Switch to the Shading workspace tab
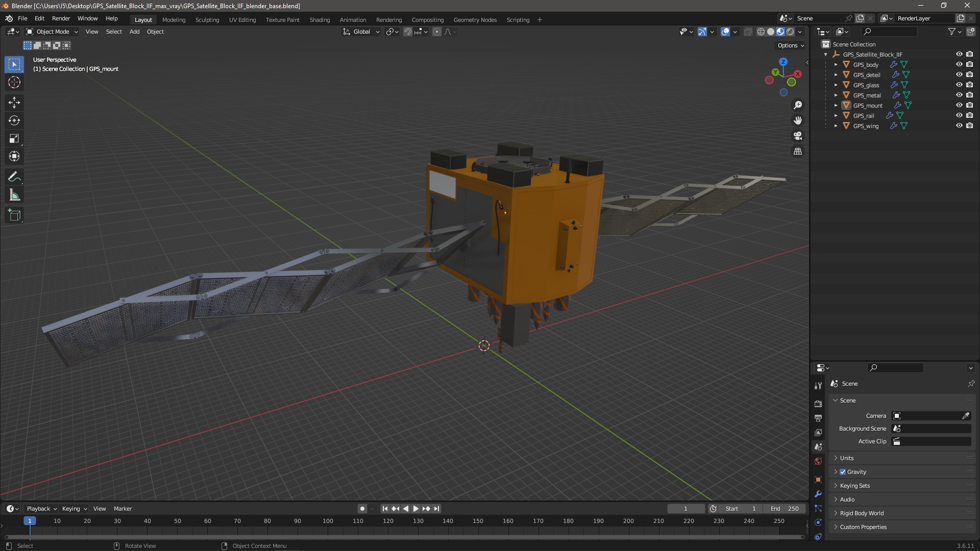This screenshot has width=980, height=551. [x=320, y=20]
